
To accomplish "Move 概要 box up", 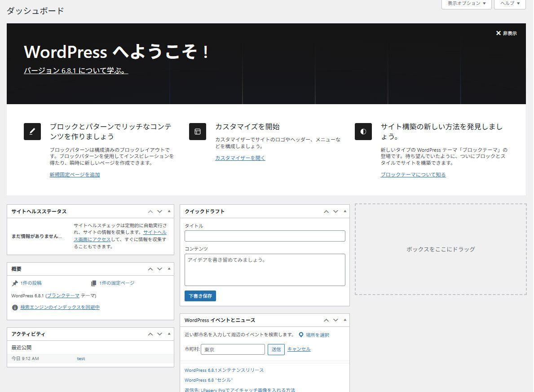I will [x=150, y=269].
